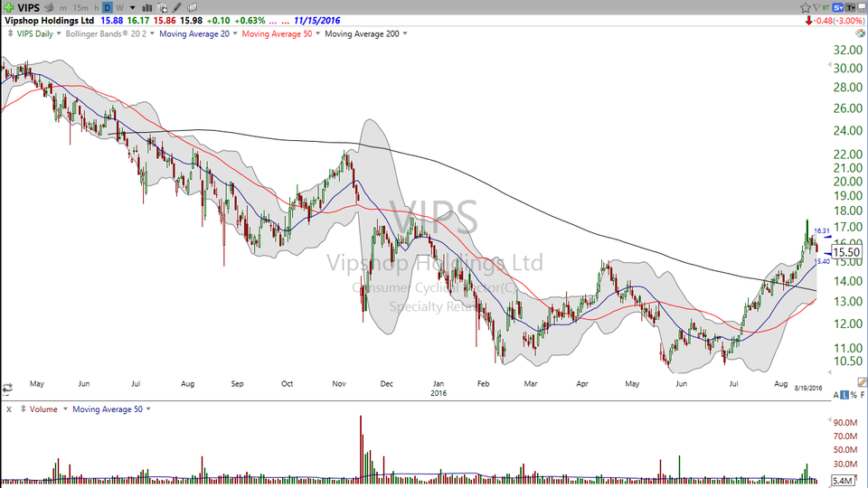Screen dimensions: 868x488
Task: Expand the Moving Average 200 dropdown
Action: coord(405,33)
